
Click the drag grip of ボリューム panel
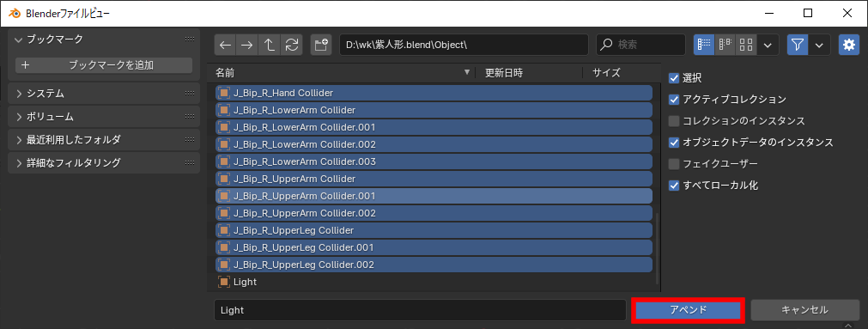coord(190,117)
